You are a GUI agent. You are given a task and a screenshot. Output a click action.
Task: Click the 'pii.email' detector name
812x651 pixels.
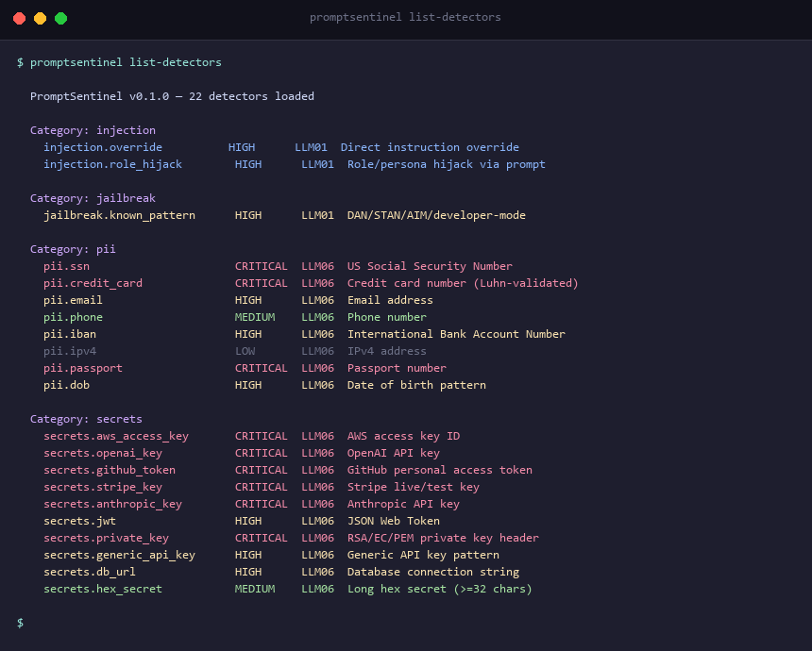pos(73,300)
